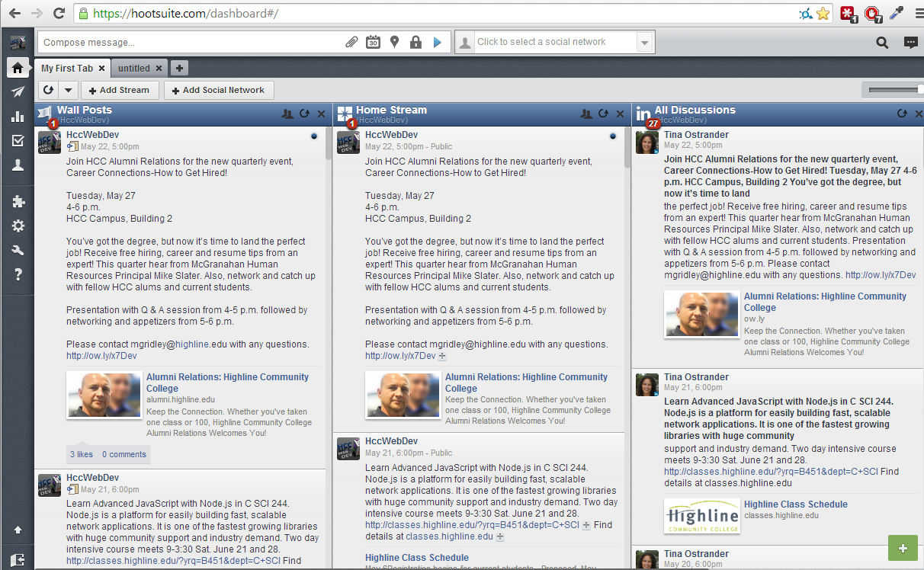Viewport: 924px width, 570px height.
Task: Open Alumni Relations link in Wall Posts
Action: (x=227, y=383)
